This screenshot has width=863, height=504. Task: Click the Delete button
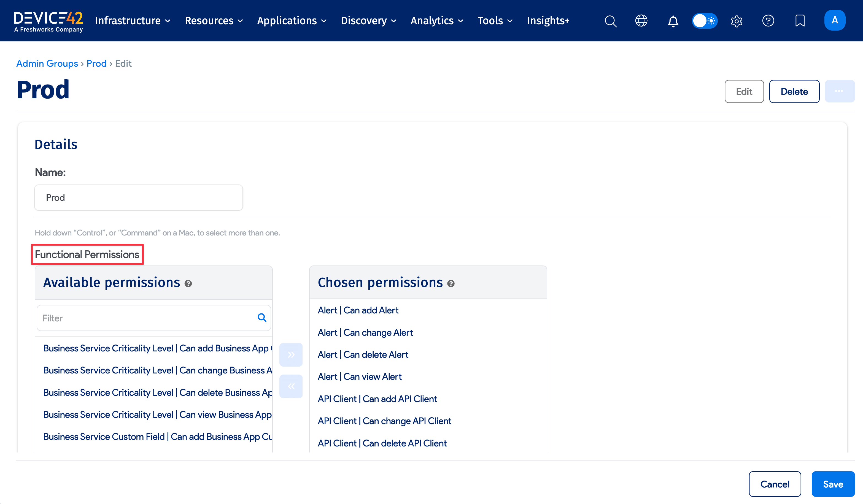point(794,91)
